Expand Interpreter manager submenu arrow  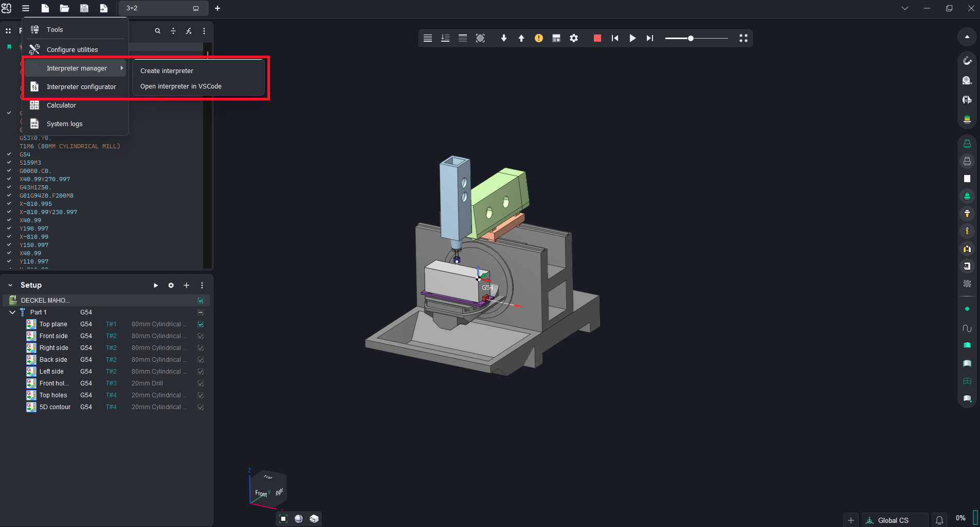pyautogui.click(x=121, y=68)
